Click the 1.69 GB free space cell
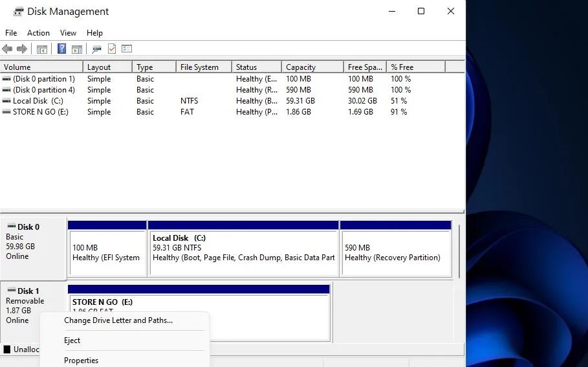Viewport: 588px width, 367px height. click(x=360, y=112)
